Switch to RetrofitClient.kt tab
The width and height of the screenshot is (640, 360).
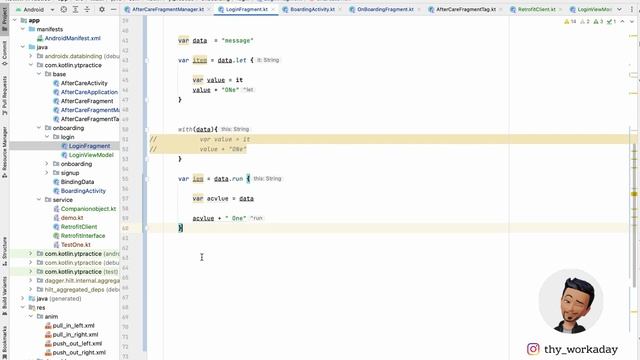[536, 9]
